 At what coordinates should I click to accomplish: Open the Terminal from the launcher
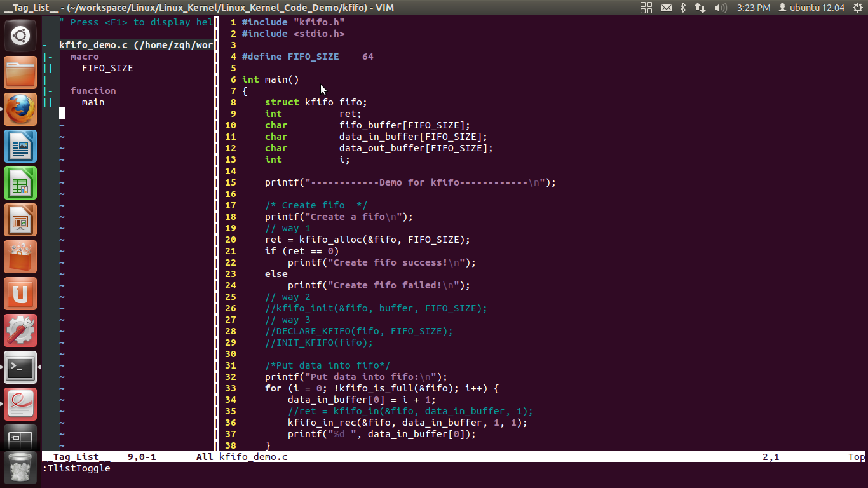(x=20, y=367)
